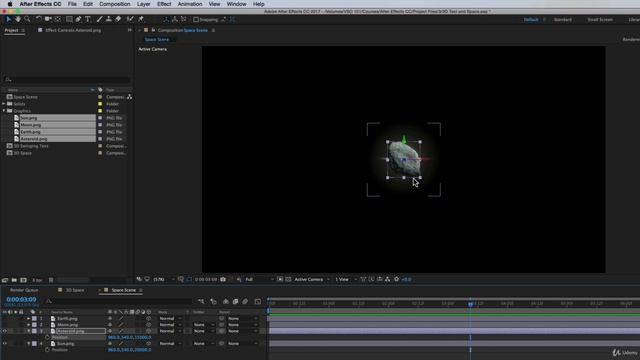640x360 pixels.
Task: Open Sun.png parent None dropdown
Action: point(242,344)
